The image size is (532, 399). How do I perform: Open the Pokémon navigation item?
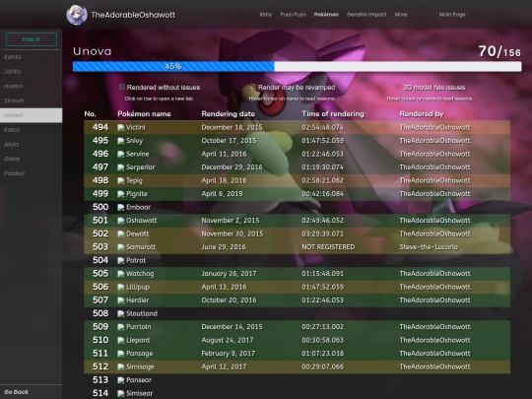[x=326, y=15]
